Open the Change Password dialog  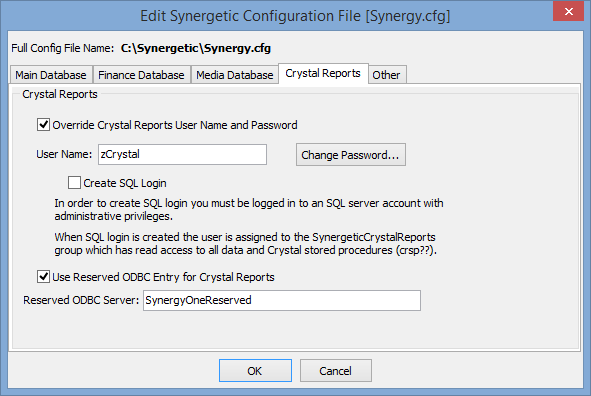click(351, 154)
